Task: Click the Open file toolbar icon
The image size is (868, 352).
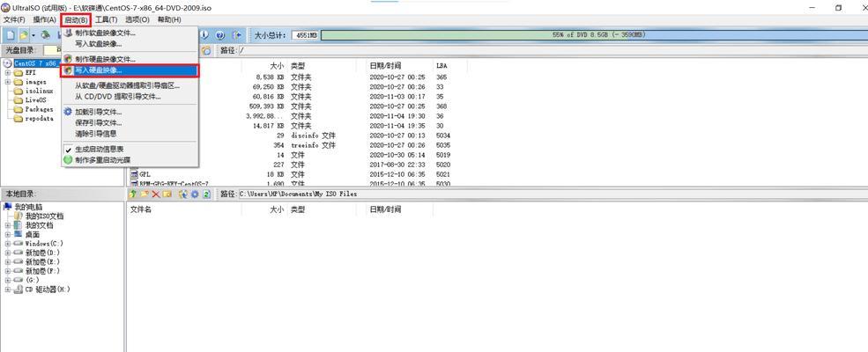Action: (x=24, y=35)
